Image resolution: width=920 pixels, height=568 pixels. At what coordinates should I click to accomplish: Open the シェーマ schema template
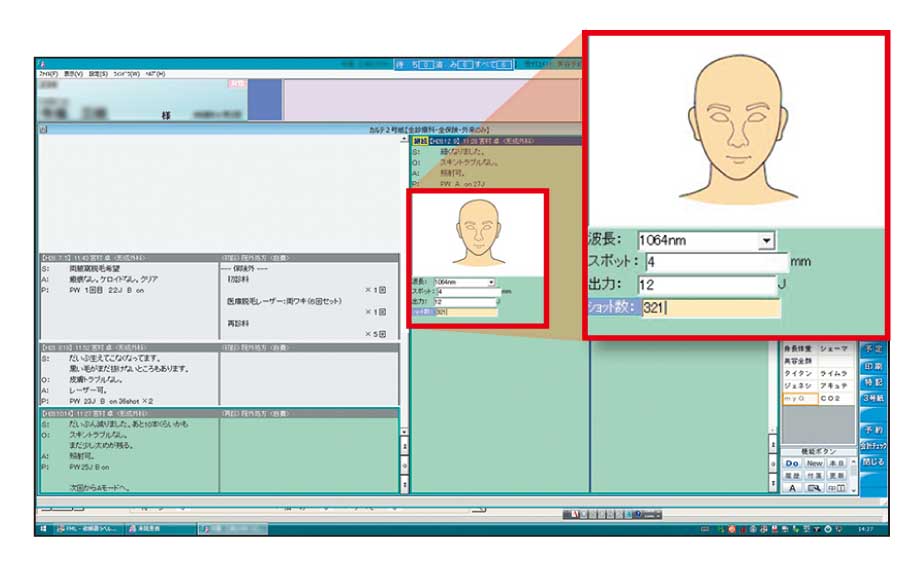pos(833,347)
